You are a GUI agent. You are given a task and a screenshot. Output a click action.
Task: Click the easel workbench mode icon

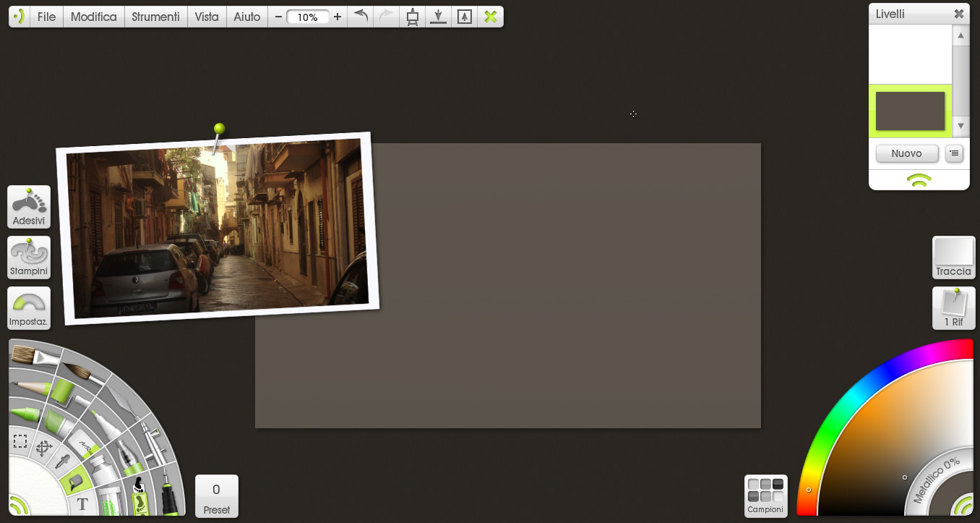412,17
